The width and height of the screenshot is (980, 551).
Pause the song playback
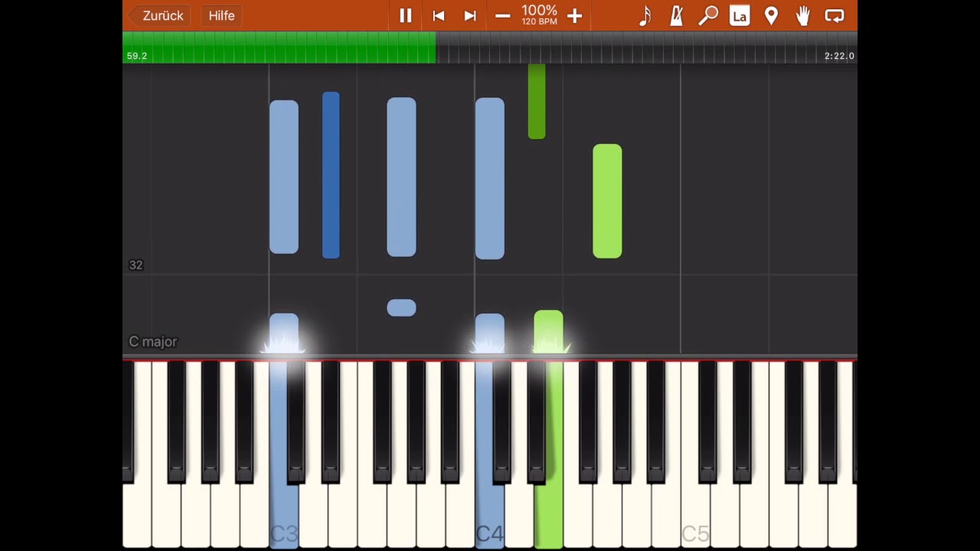(405, 15)
